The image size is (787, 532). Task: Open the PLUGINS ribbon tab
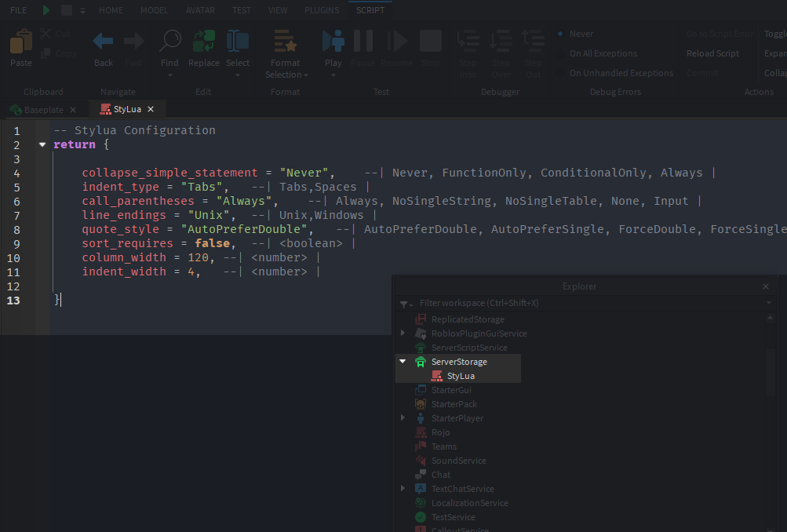pyautogui.click(x=322, y=10)
